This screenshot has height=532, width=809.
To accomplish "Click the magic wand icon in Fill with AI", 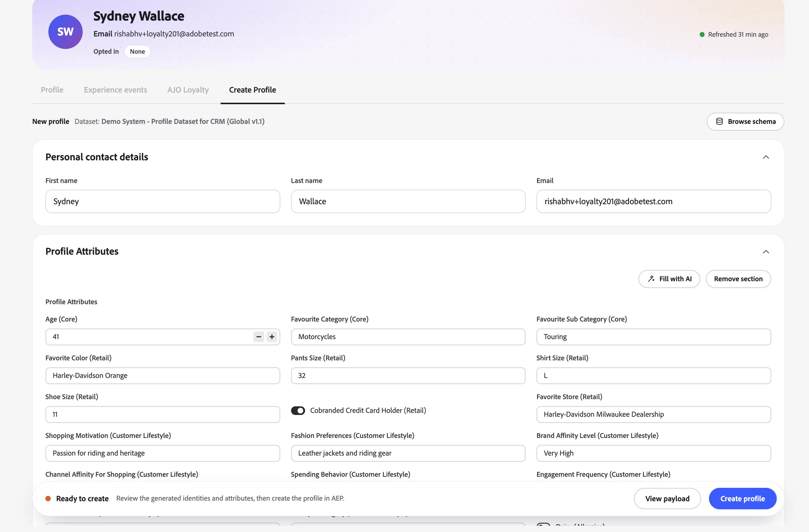I will (651, 279).
